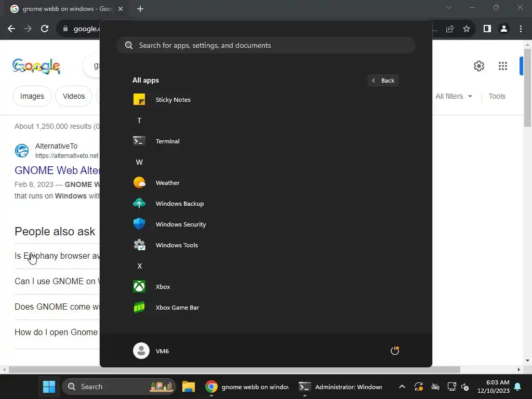
Task: Click the Back button in All apps
Action: click(x=383, y=81)
